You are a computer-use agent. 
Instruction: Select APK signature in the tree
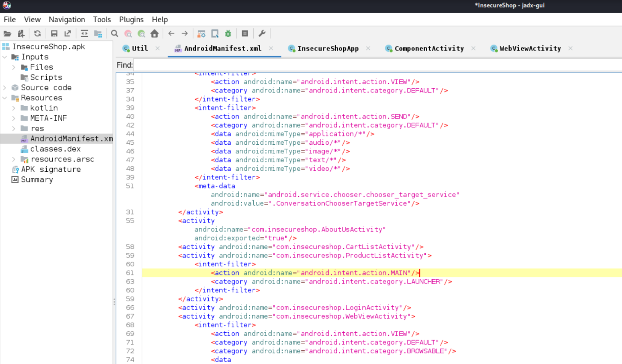pyautogui.click(x=51, y=170)
